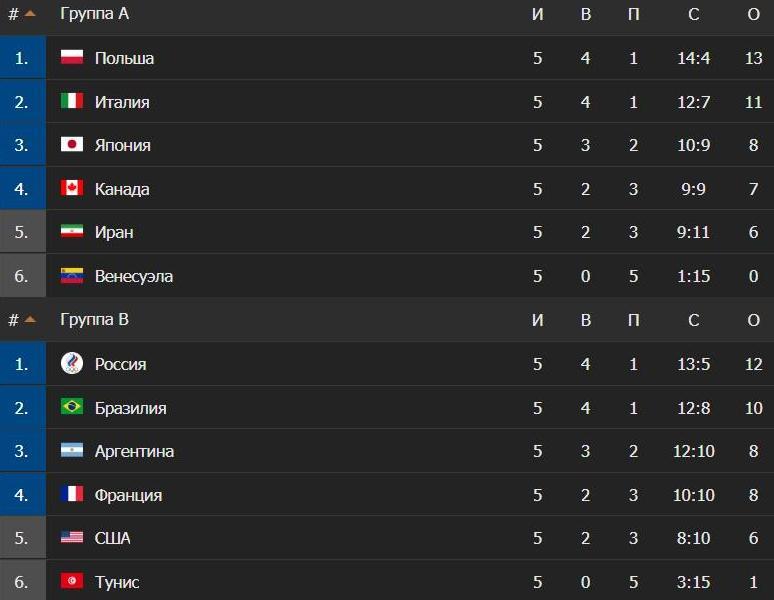This screenshot has width=774, height=600.
Task: Click Iran's set ratio 9:11
Action: (x=693, y=232)
